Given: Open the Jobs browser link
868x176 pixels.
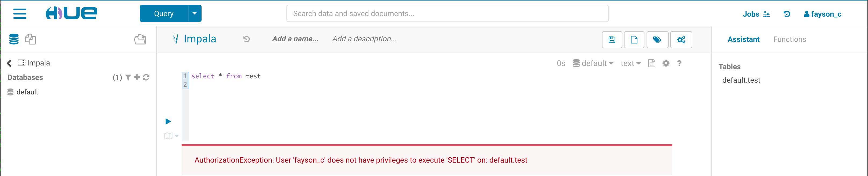Looking at the screenshot, I should (756, 14).
